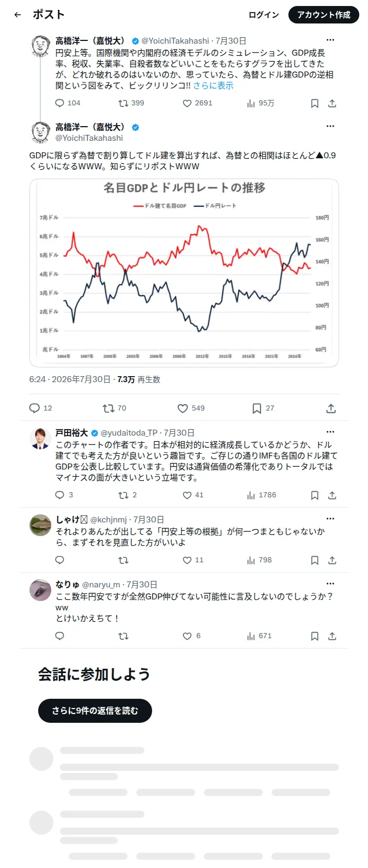This screenshot has height=868, width=368.
Task: Open more options for the 7月30日 quoted post
Action: tap(330, 40)
